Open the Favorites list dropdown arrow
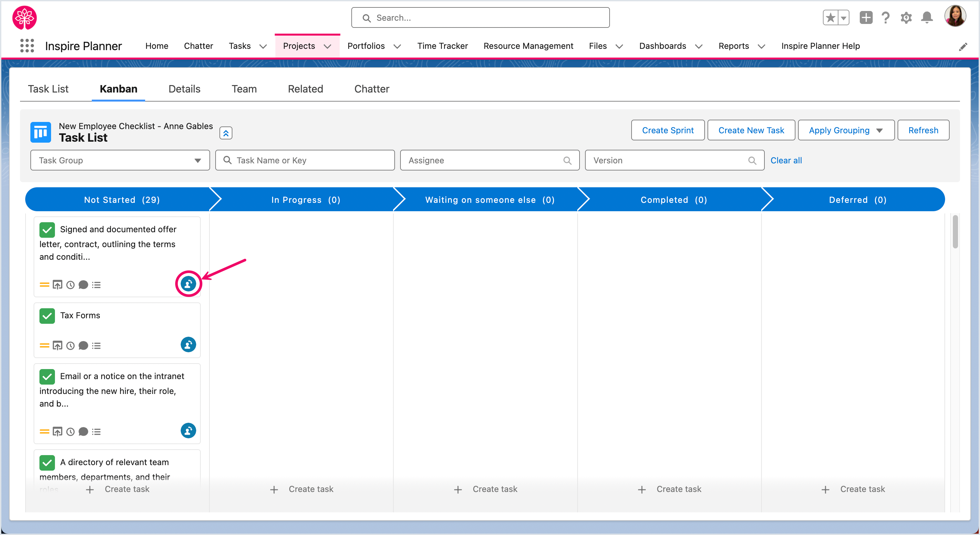The width and height of the screenshot is (980, 535). [x=843, y=18]
